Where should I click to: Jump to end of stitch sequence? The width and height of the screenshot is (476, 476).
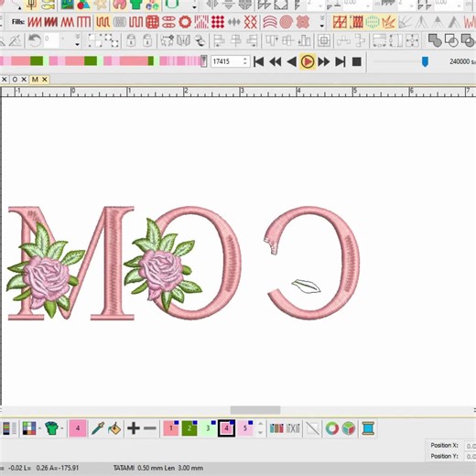(341, 61)
